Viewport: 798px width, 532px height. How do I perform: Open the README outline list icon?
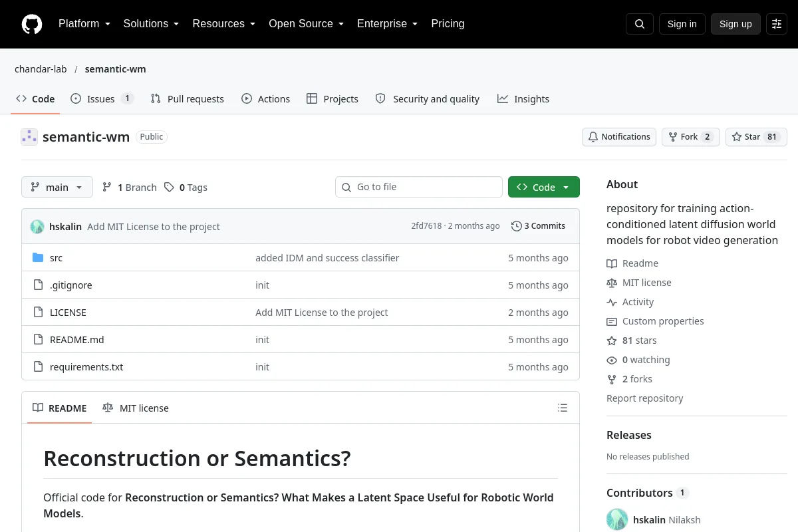click(563, 408)
